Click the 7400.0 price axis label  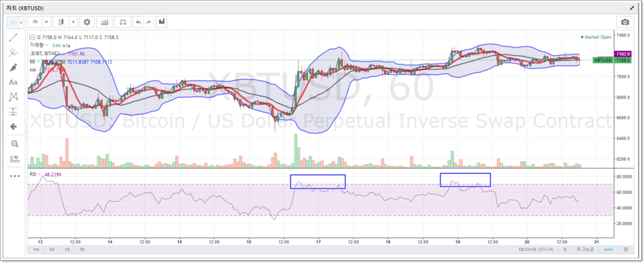click(623, 36)
